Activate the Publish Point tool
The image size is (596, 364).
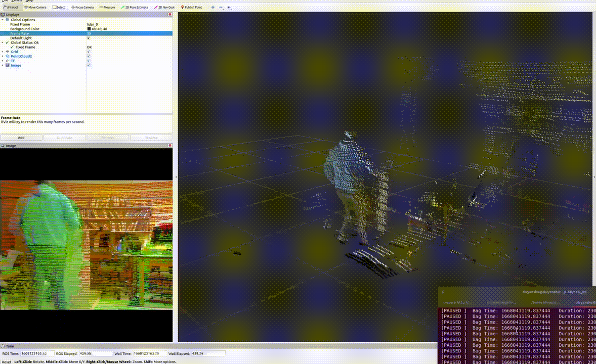tap(191, 7)
